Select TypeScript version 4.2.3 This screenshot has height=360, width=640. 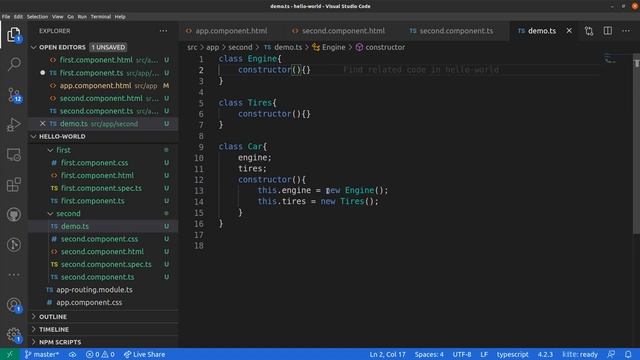(545, 354)
